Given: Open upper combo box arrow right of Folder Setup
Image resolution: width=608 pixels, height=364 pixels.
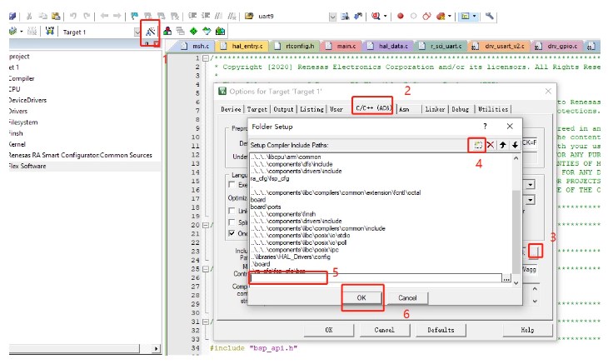Looking at the screenshot, I should tap(530, 185).
